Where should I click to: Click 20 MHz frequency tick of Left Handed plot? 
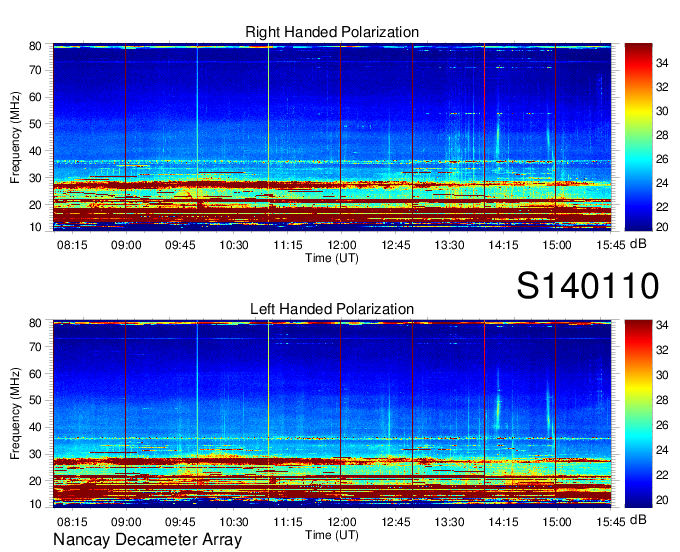pyautogui.click(x=35, y=481)
